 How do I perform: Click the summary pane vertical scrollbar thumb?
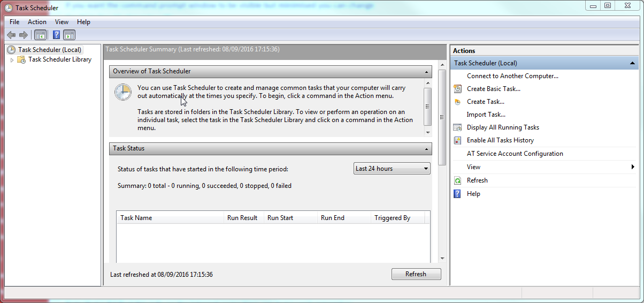click(x=442, y=117)
